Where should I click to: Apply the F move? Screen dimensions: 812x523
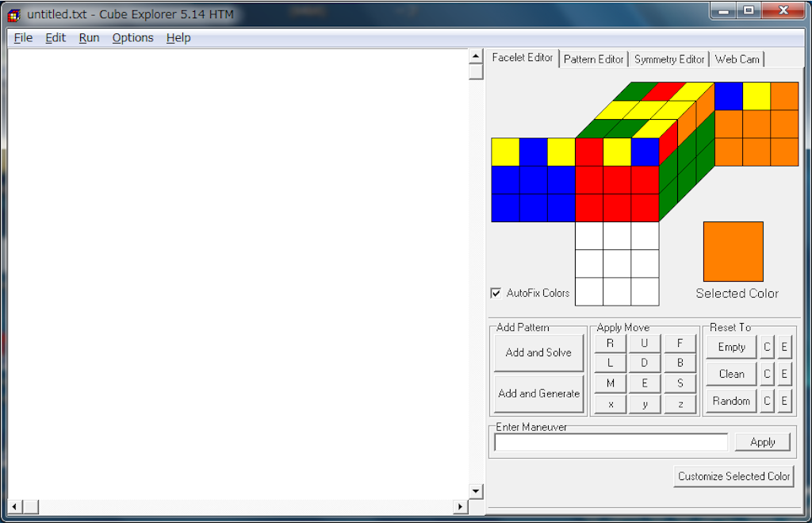point(680,343)
